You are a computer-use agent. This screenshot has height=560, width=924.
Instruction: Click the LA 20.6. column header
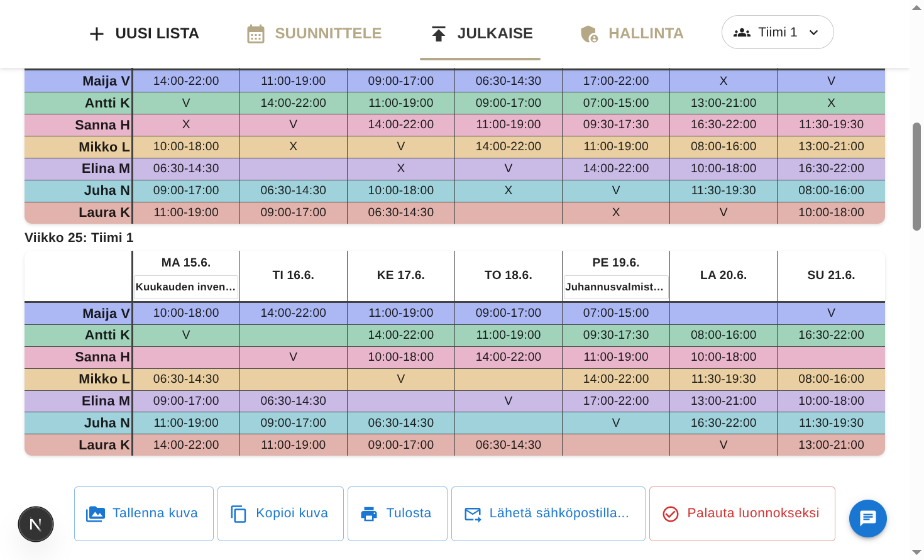point(723,275)
